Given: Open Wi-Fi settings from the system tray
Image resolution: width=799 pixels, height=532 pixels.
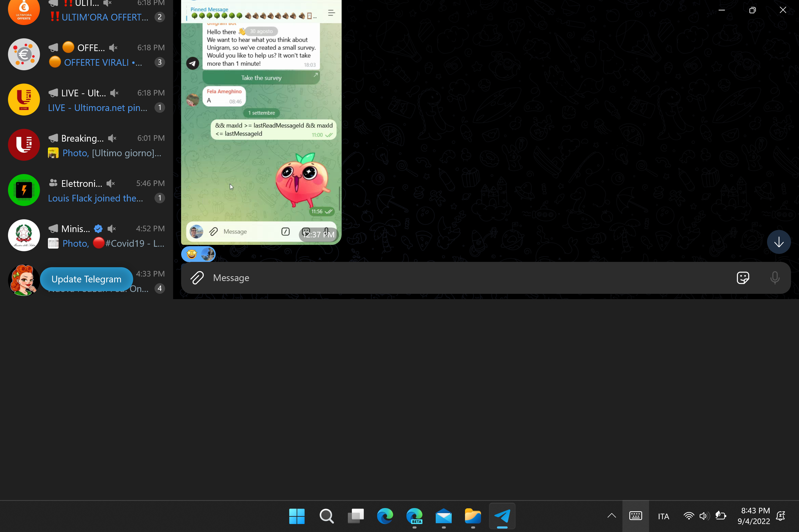Looking at the screenshot, I should click(688, 516).
